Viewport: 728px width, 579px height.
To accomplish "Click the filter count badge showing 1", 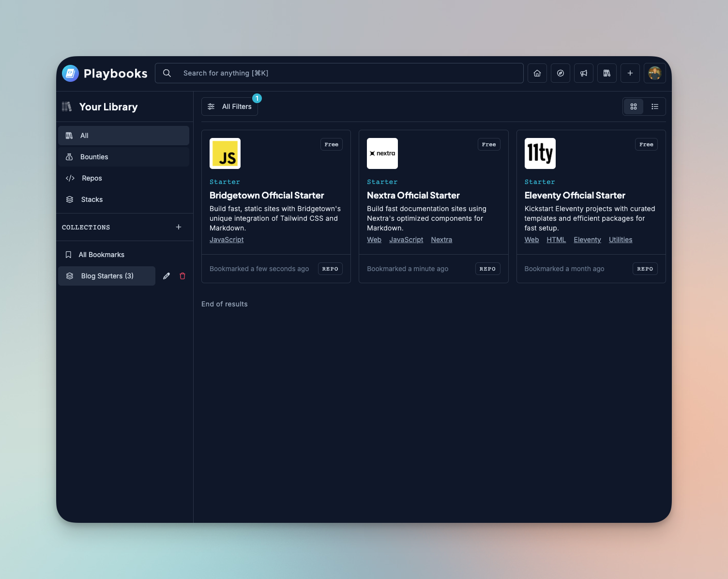I will (257, 98).
